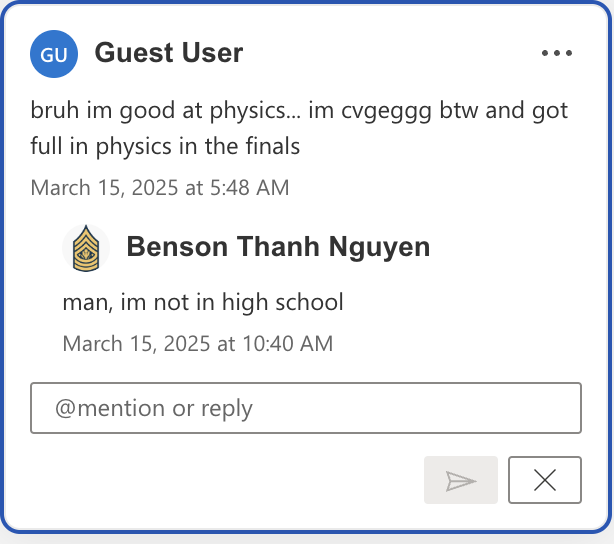Select the Guest User author name
Image resolution: width=614 pixels, height=544 pixels.
point(169,52)
